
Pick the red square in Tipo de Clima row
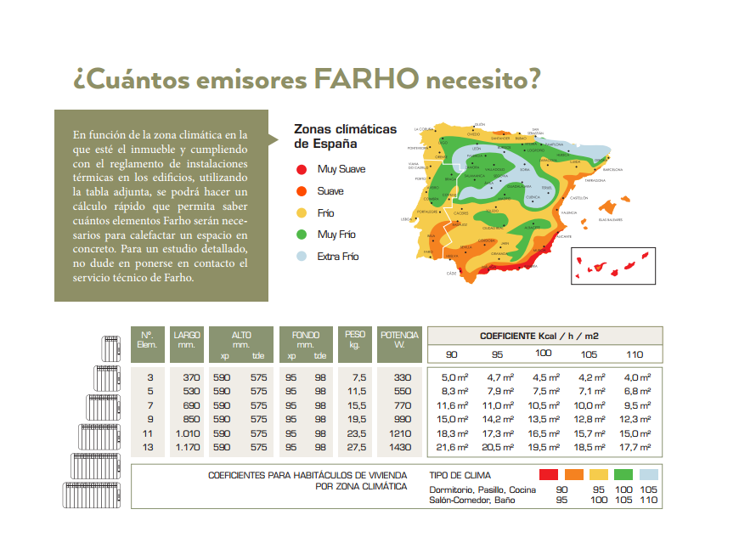click(x=549, y=475)
